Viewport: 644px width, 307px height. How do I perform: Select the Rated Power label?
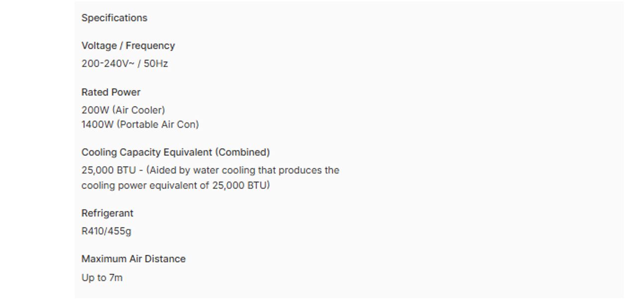coord(111,93)
